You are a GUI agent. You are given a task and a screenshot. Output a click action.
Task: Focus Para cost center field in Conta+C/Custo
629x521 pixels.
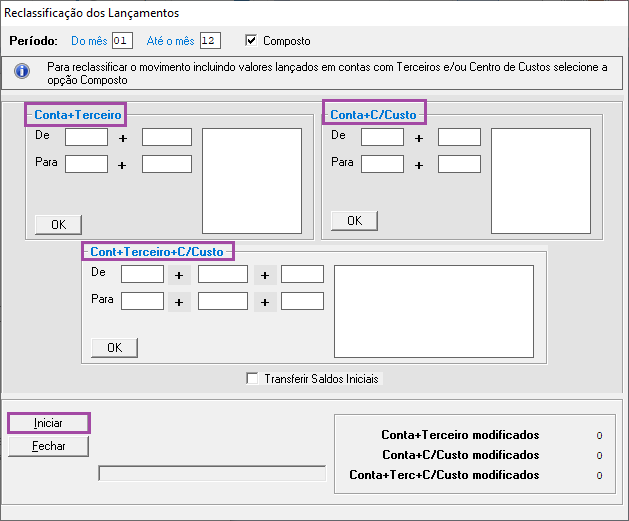(x=459, y=164)
